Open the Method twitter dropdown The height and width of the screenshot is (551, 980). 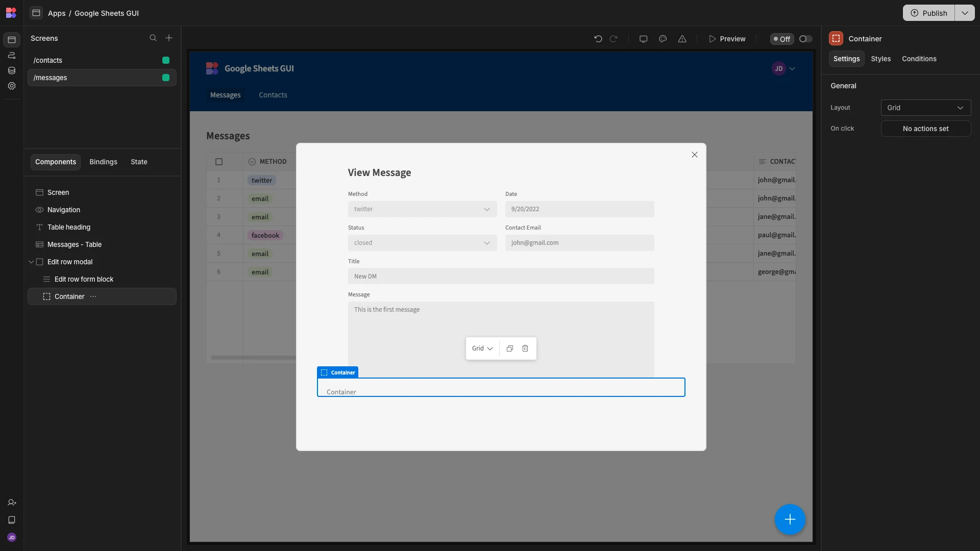point(422,209)
